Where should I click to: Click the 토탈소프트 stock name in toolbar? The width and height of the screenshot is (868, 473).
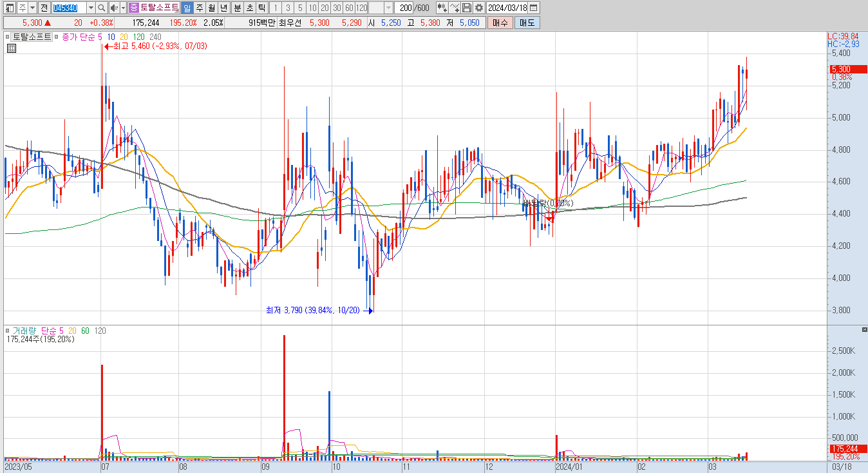159,8
